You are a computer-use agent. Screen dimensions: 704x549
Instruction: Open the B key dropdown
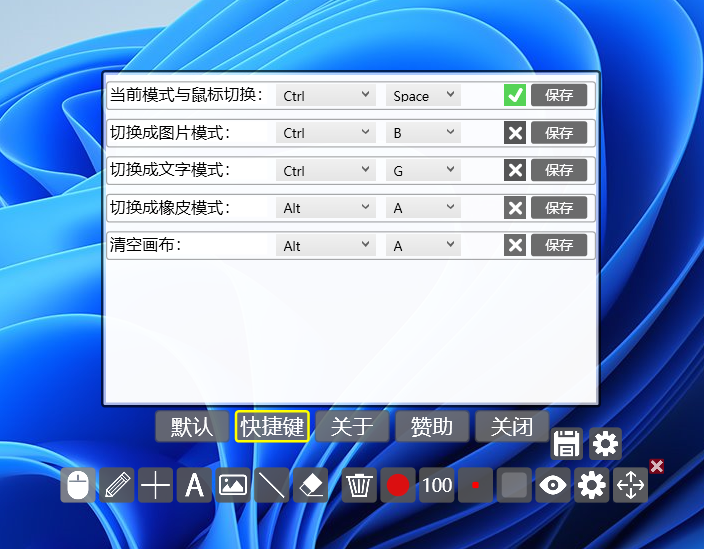coord(423,133)
